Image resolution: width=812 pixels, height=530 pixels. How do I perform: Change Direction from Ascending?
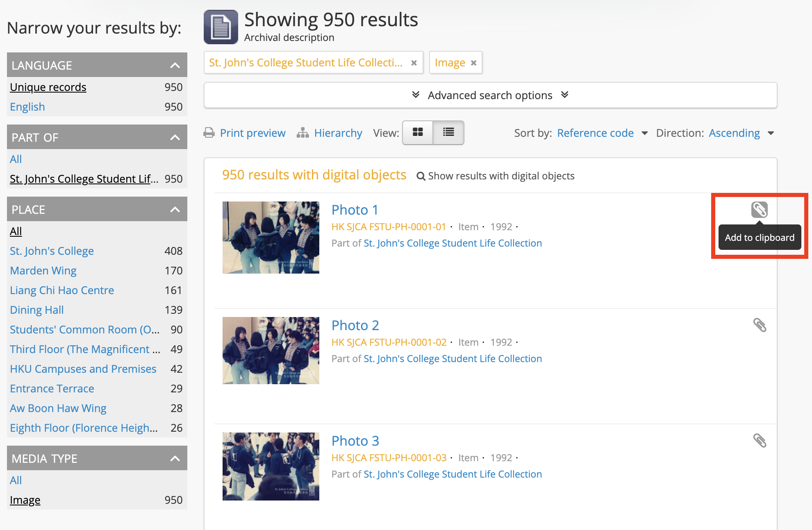[735, 133]
